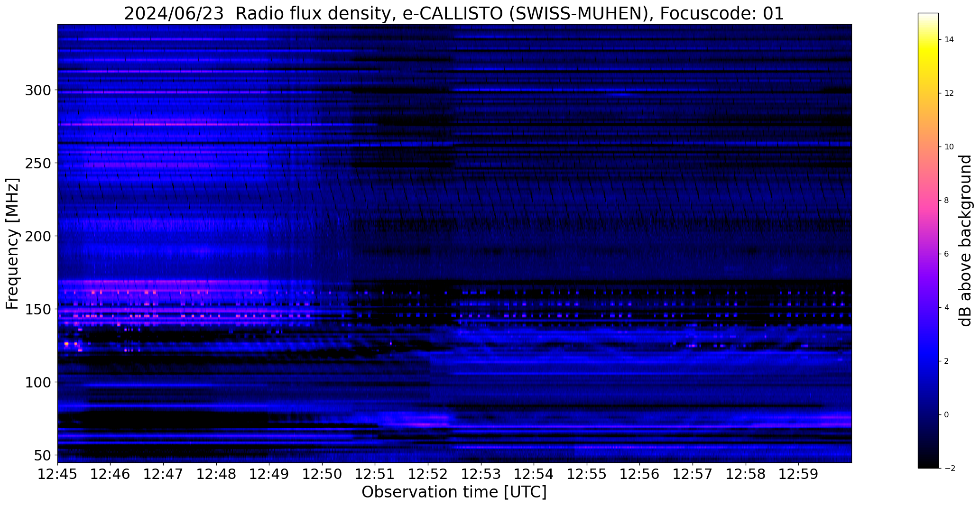Click the colorbar tick label 4
This screenshot has height=506, width=980.
tap(947, 308)
